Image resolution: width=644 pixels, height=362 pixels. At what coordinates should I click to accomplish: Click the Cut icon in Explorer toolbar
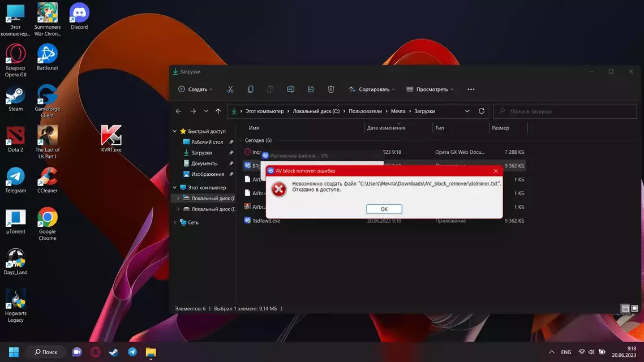click(230, 89)
